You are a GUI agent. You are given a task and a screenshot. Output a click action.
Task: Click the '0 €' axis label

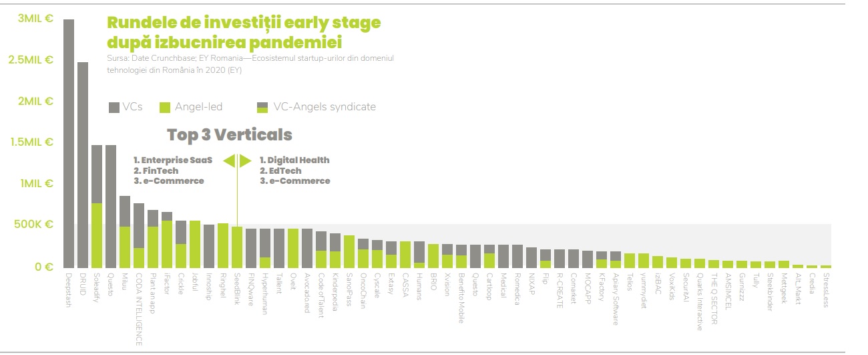click(44, 267)
